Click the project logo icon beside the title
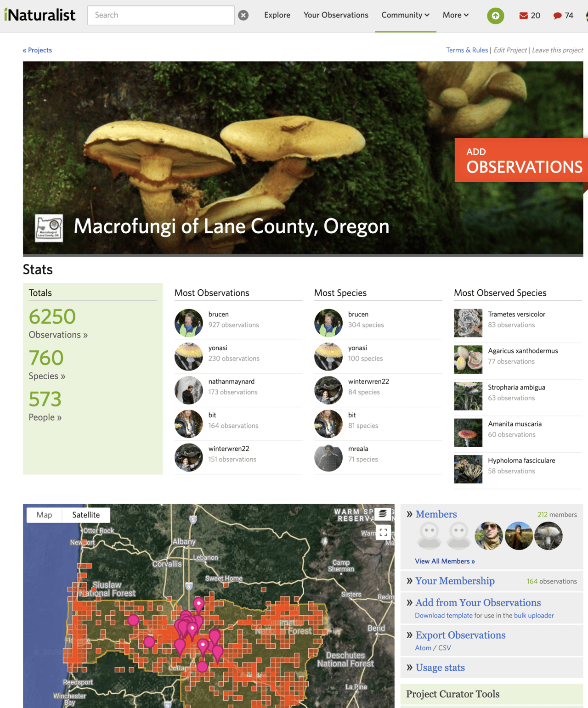The height and width of the screenshot is (708, 588). tap(49, 228)
